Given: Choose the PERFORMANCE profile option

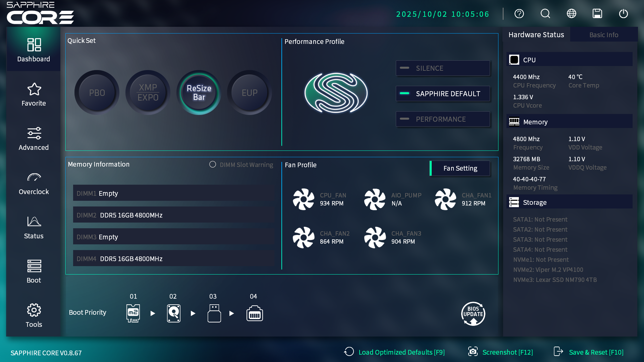Looking at the screenshot, I should (443, 119).
